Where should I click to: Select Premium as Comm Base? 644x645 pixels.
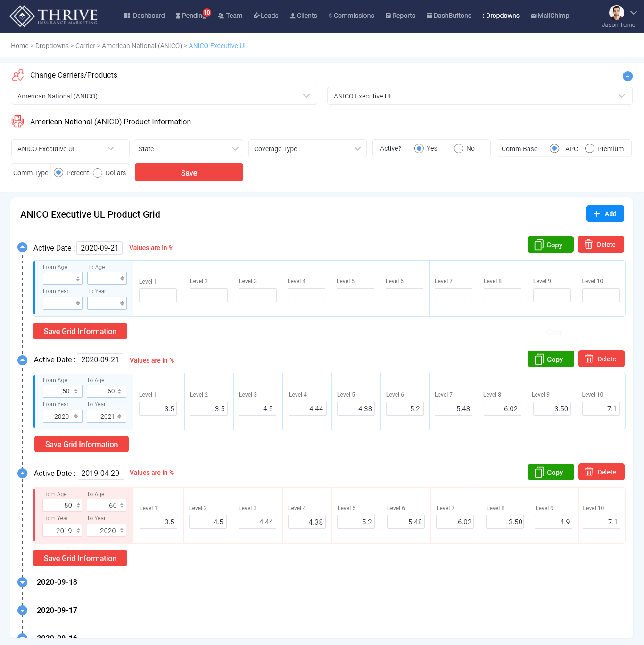coord(589,148)
